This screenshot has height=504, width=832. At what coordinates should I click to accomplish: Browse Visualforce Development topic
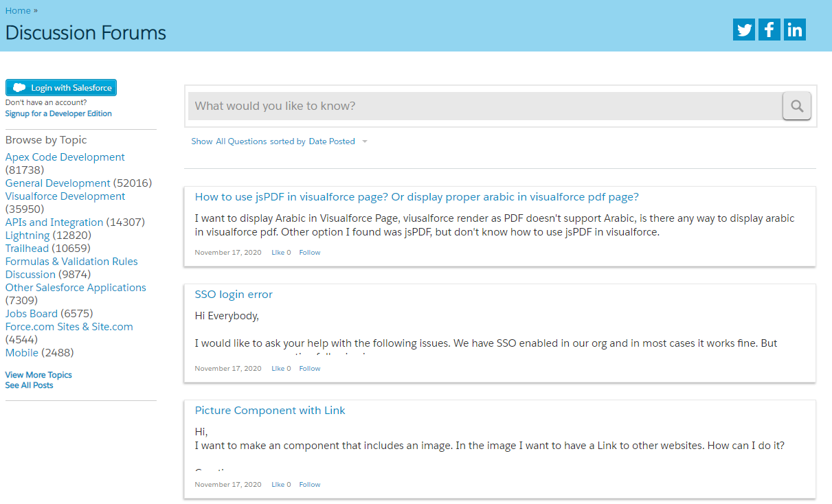[x=65, y=196]
